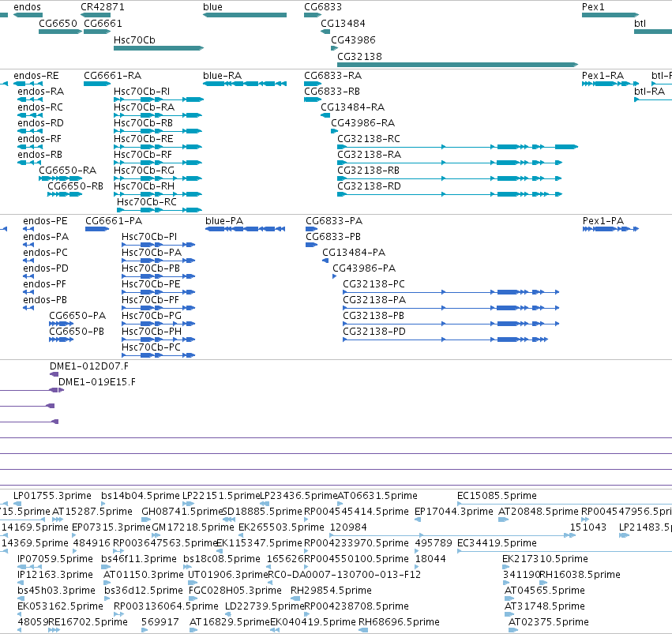The width and height of the screenshot is (672, 634).
Task: Click EST 'AT04565.5prime'
Action: pos(545,591)
